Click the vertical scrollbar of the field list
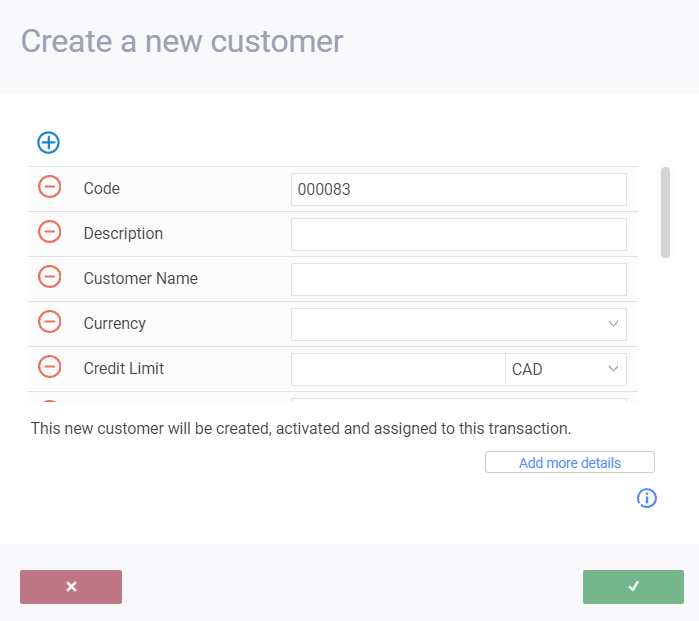Image resolution: width=699 pixels, height=621 pixels. [665, 212]
